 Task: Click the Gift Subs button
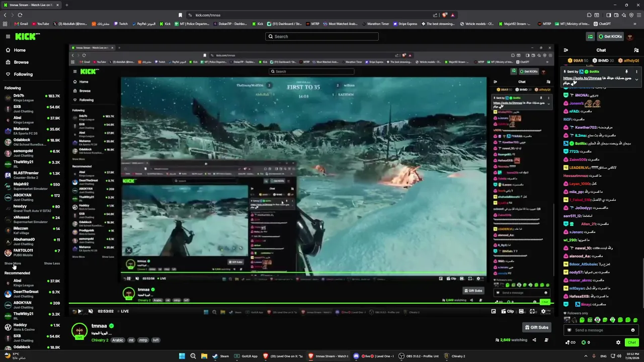pos(536,327)
